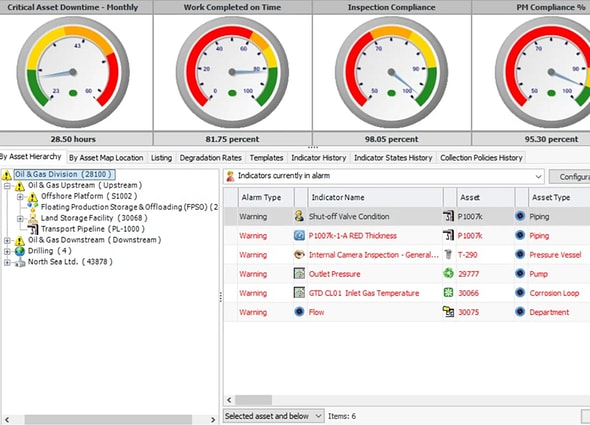Click asset type icon beside Pressure Vessel
Screen dimensions: 590x425
pos(520,254)
